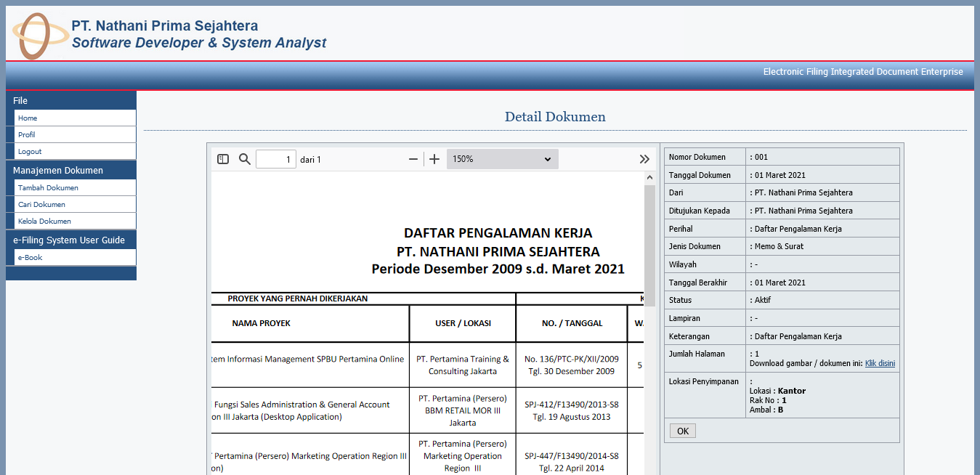
Task: Click the Status value Aktif
Action: [763, 300]
